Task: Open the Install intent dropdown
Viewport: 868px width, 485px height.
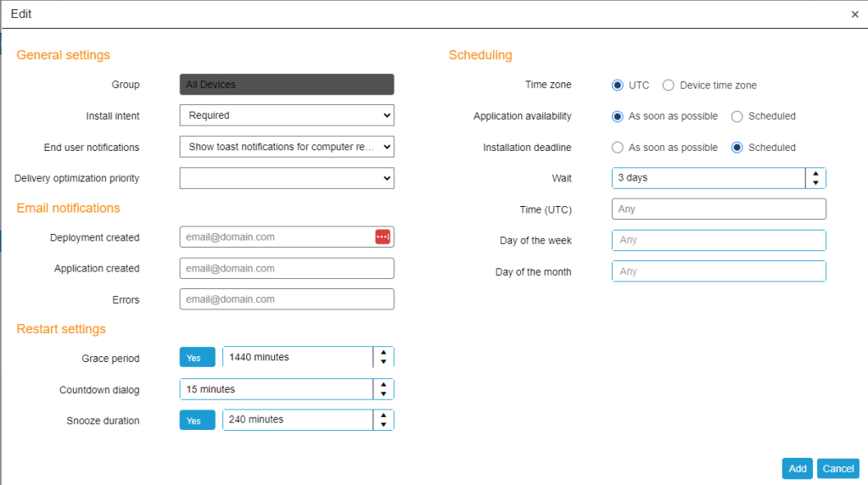Action: [286, 115]
